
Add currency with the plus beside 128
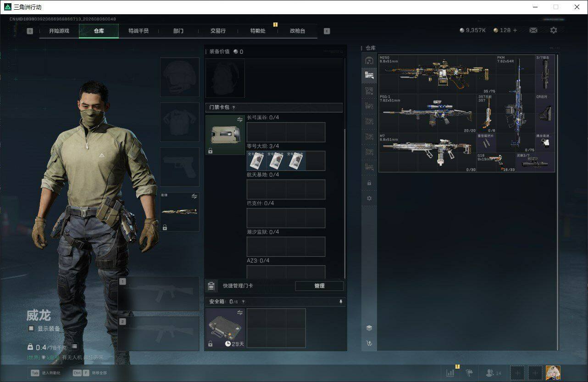515,30
